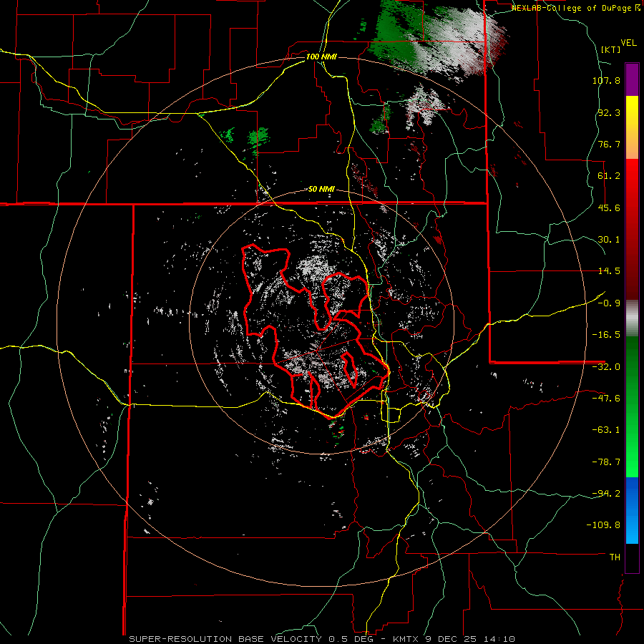Click the -109.8 legend value
This screenshot has height=644, width=644.
point(603,525)
